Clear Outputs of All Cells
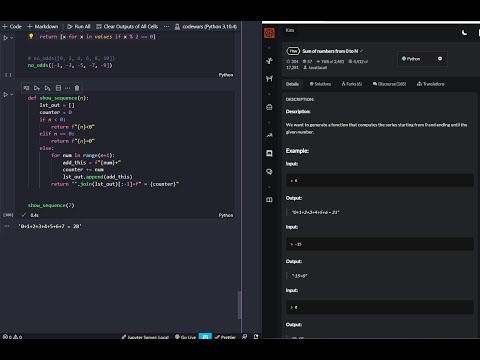This screenshot has width=480, height=360. (127, 26)
